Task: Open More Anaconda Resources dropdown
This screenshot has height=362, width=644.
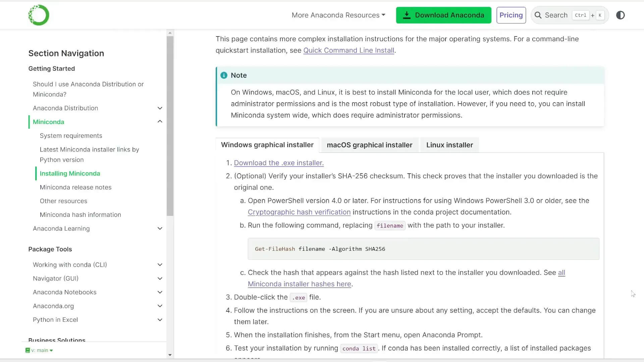Action: [338, 15]
